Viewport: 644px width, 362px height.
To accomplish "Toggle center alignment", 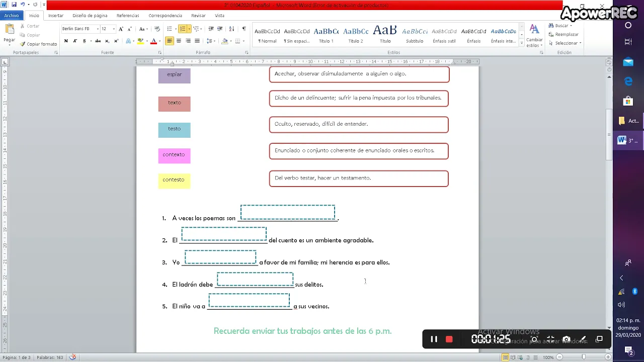I will 179,41.
